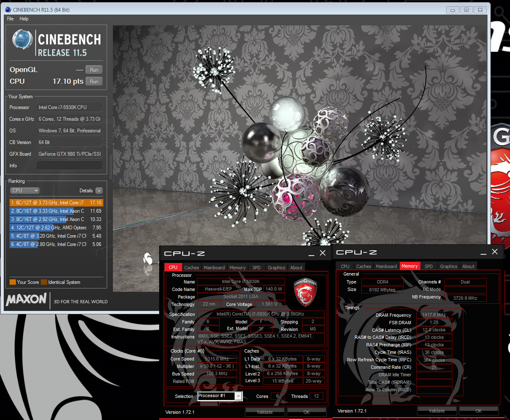The width and height of the screenshot is (510, 420).
Task: Open About tab in right CPU-Z window
Action: [x=468, y=266]
